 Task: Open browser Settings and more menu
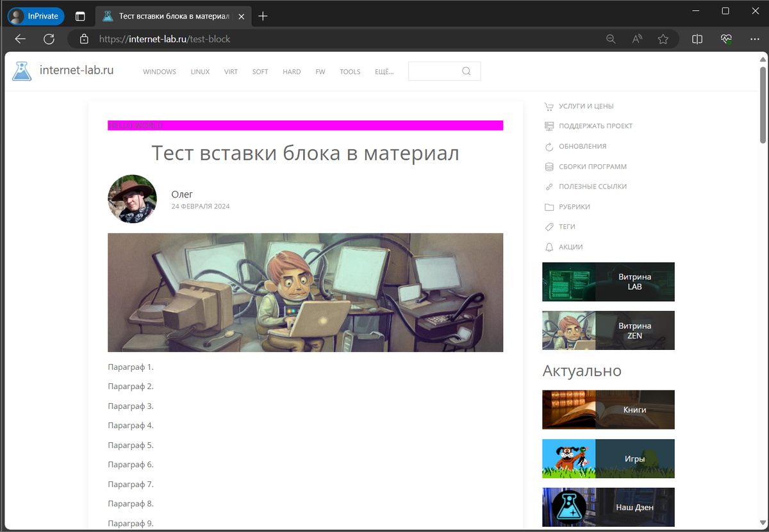(754, 39)
